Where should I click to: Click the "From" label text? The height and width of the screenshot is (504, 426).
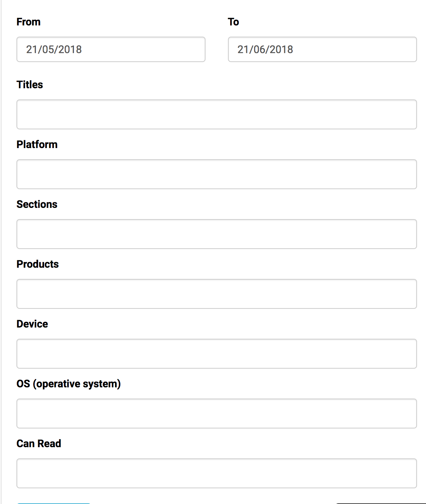(x=28, y=22)
